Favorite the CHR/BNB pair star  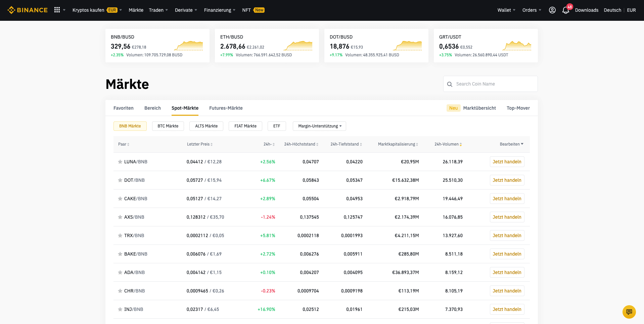pyautogui.click(x=120, y=291)
